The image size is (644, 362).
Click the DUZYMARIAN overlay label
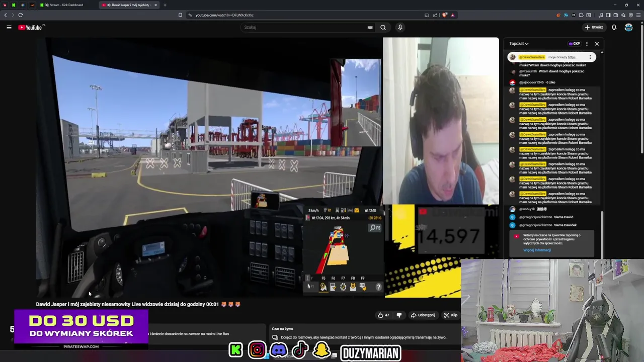coord(371,353)
